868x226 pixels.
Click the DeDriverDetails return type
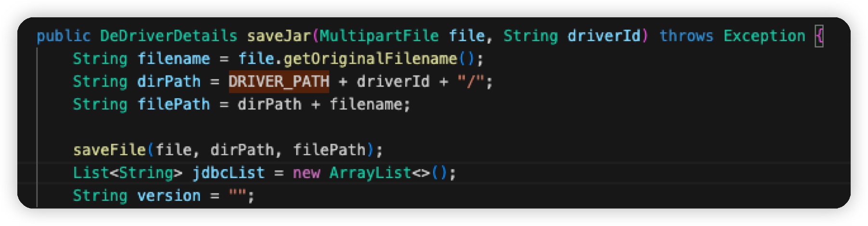click(169, 36)
